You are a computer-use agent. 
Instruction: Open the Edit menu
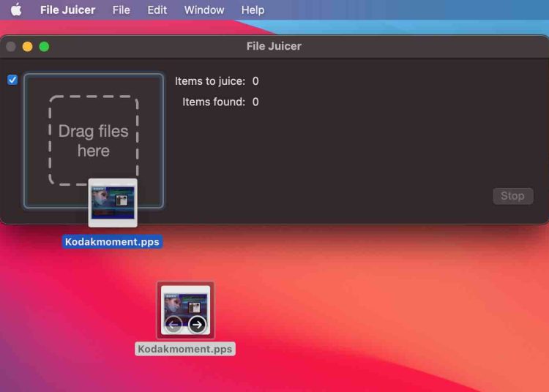click(157, 10)
